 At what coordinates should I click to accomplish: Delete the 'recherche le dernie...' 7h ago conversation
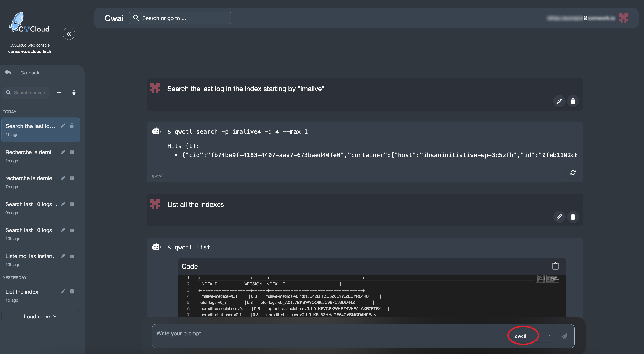coord(72,178)
